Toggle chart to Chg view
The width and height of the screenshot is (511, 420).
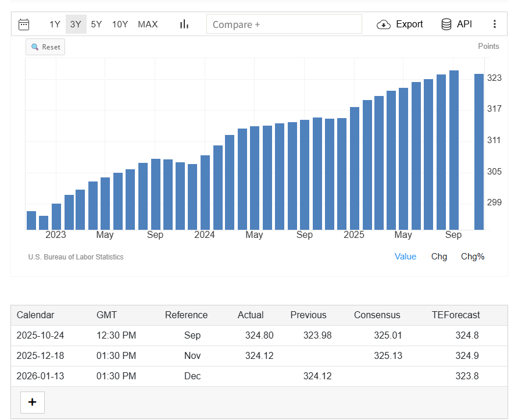pos(439,257)
